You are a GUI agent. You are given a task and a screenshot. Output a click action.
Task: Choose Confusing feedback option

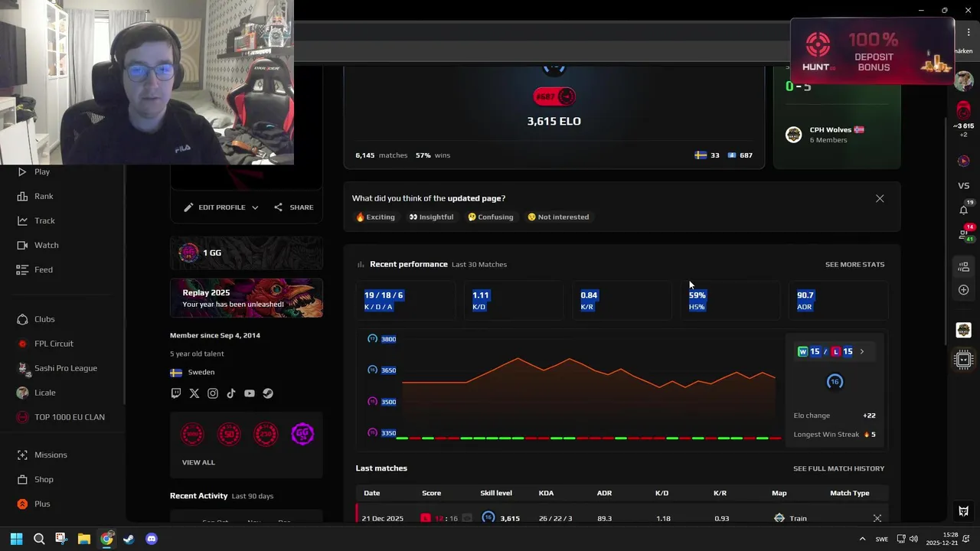pos(491,217)
